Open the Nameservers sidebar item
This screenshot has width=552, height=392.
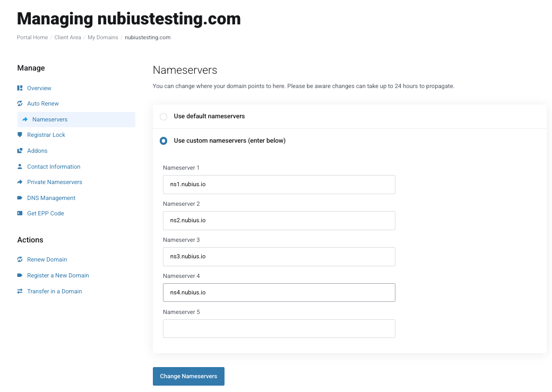pyautogui.click(x=76, y=120)
